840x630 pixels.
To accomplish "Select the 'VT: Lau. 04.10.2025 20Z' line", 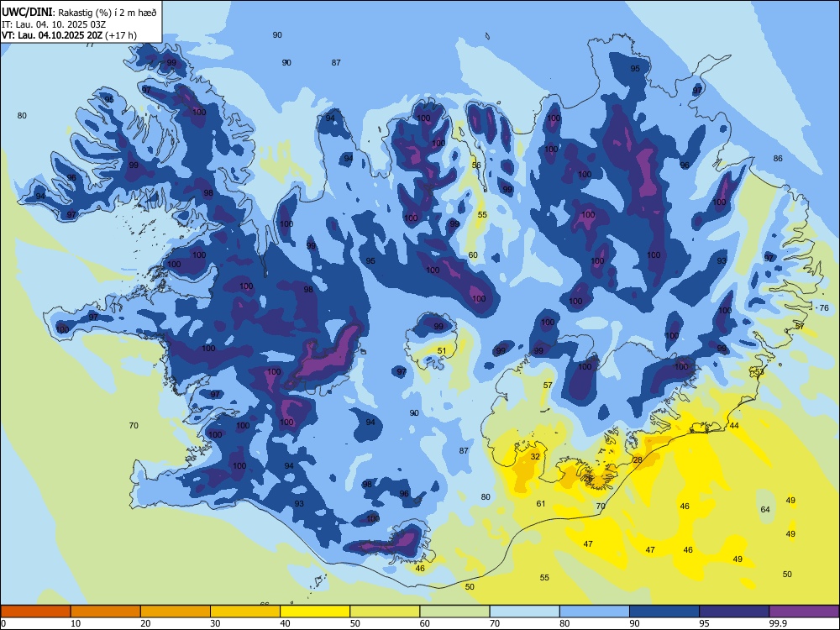I will click(x=52, y=35).
